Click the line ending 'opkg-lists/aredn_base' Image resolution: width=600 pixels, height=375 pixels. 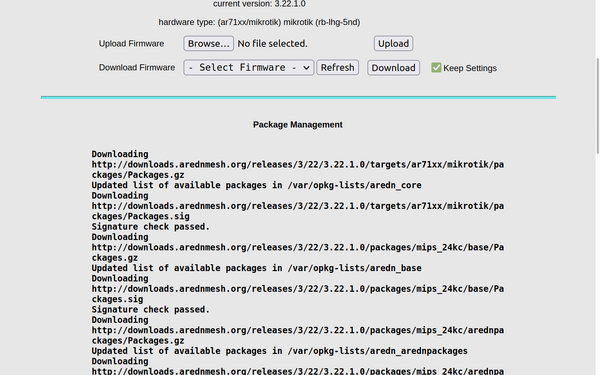click(256, 268)
